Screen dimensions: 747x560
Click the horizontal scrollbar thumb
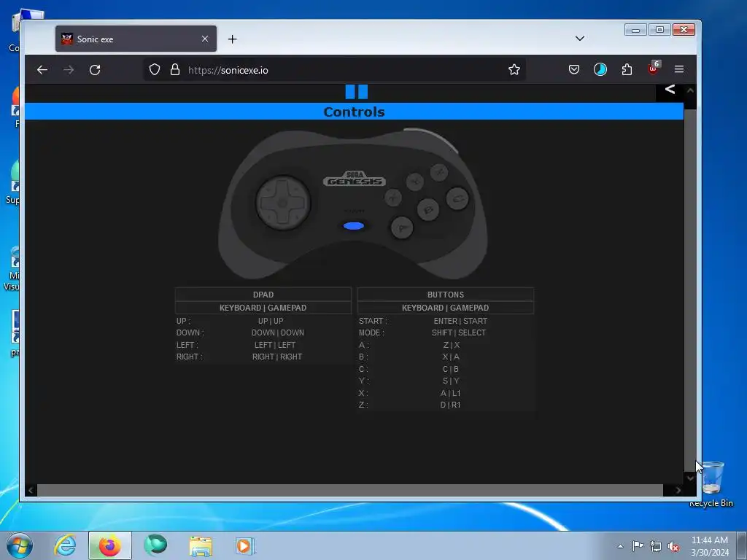(350, 490)
